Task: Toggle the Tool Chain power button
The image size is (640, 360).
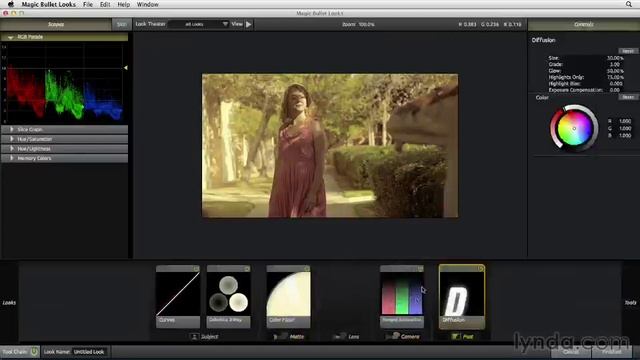Action: (x=34, y=351)
